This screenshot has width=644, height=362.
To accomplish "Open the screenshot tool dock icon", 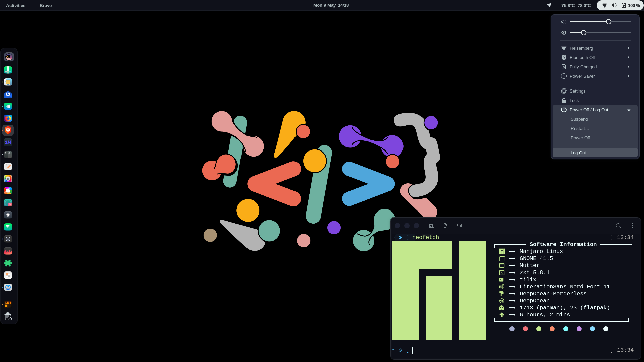I will [8, 203].
